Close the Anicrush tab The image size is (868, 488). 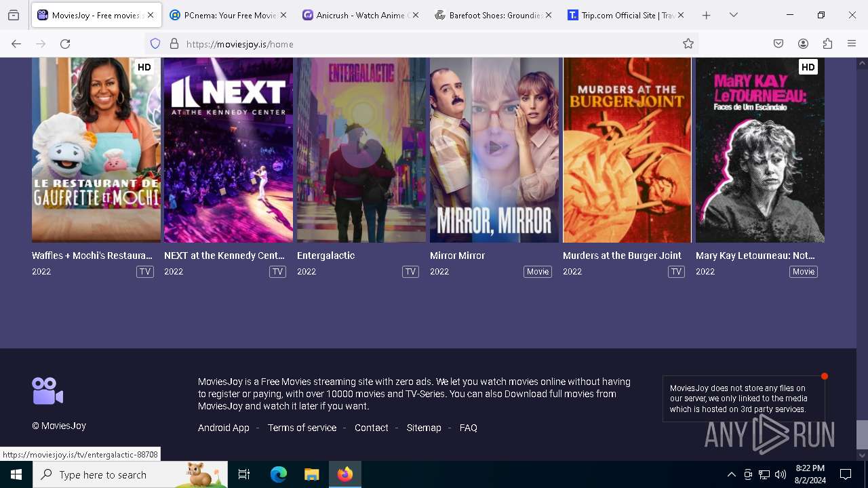(416, 15)
